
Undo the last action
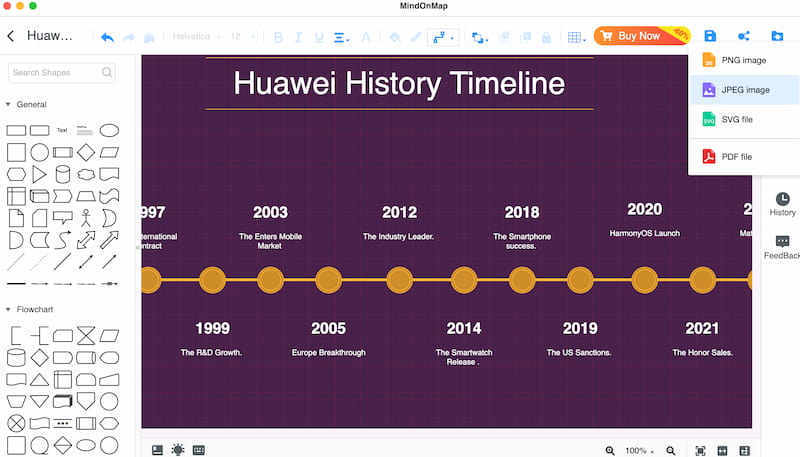pyautogui.click(x=107, y=37)
